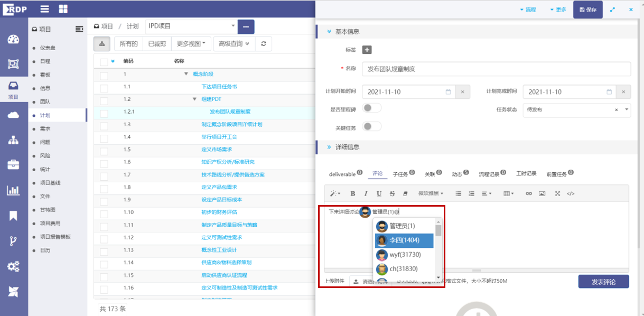The width and height of the screenshot is (644, 316).
Task: Click the hierarchy tree view icon
Action: [x=102, y=44]
